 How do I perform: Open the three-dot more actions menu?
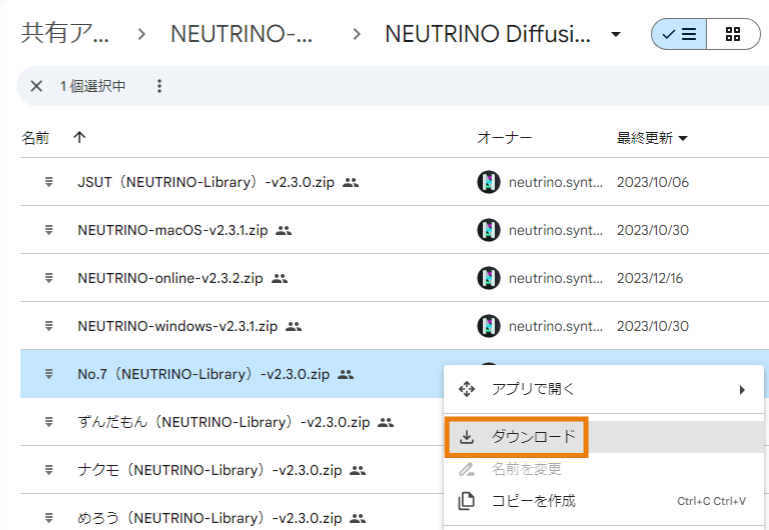159,86
